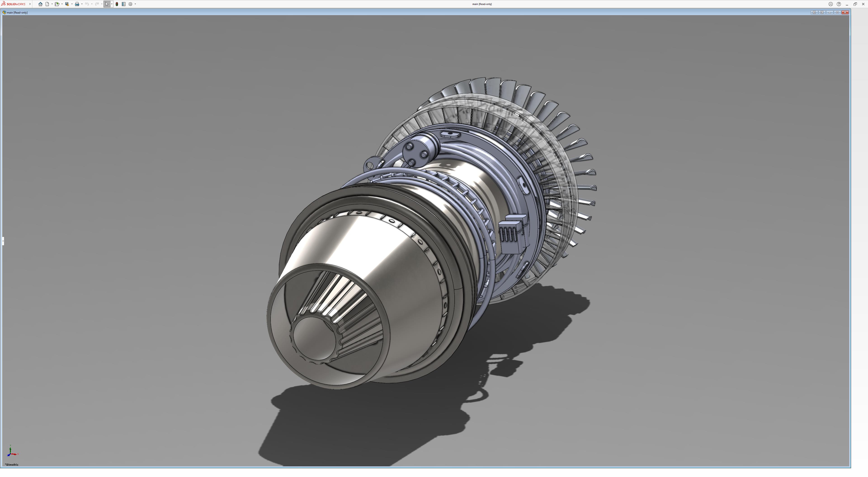
Task: Expand the Open file dropdown arrow
Action: coord(62,4)
